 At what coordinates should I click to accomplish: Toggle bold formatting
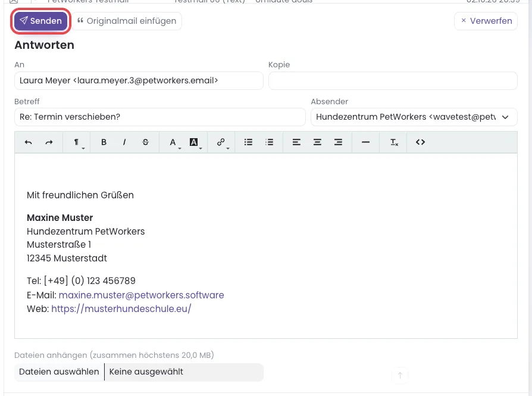pyautogui.click(x=104, y=142)
